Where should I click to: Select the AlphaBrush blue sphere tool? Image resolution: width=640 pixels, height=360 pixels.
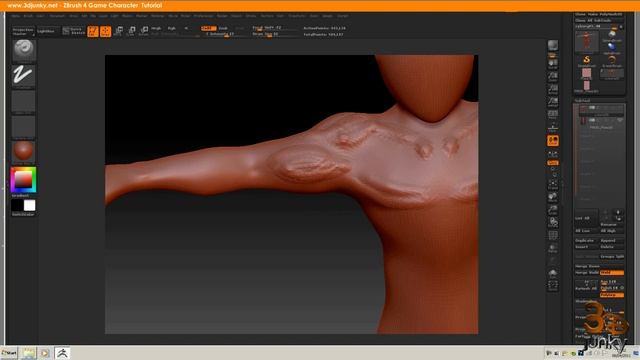612,48
